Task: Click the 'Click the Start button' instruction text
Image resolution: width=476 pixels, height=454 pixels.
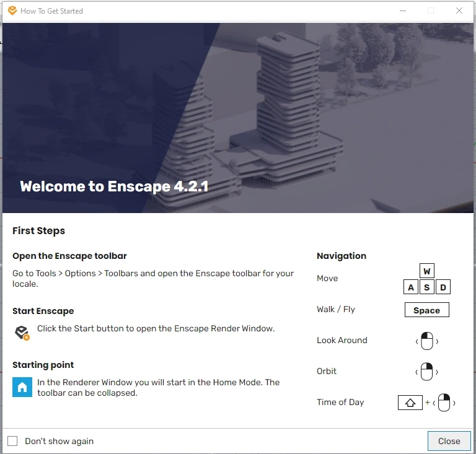Action: pyautogui.click(x=156, y=329)
